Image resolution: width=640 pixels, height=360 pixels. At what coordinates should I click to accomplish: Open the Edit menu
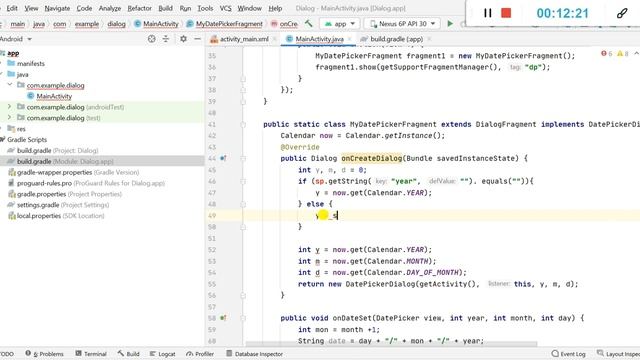[x=11, y=8]
